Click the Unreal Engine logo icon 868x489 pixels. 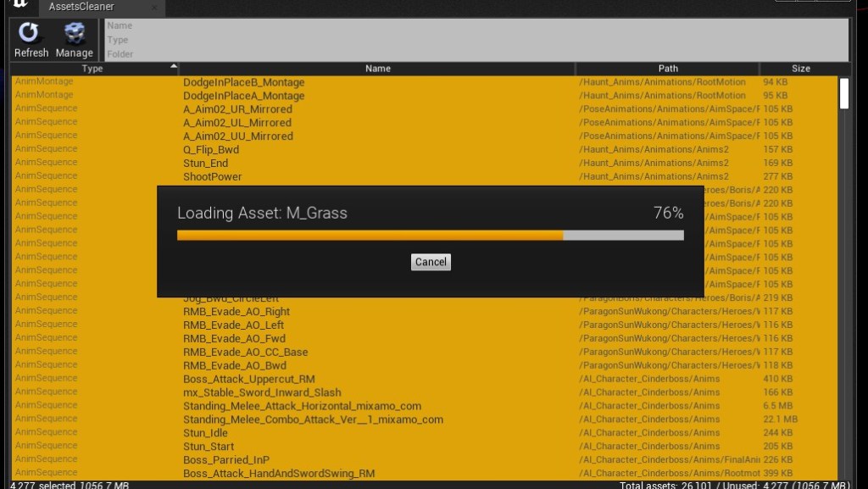point(19,6)
